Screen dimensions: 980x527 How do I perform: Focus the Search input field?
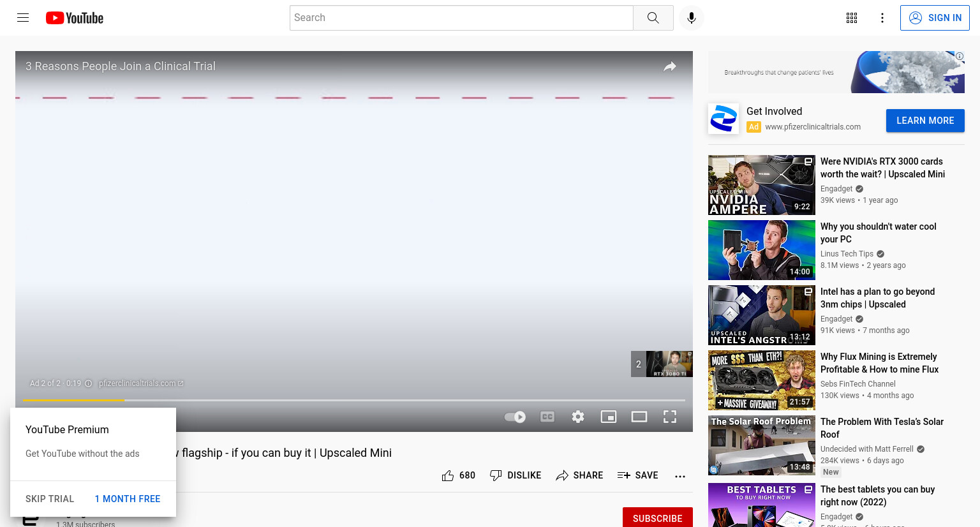tap(461, 18)
